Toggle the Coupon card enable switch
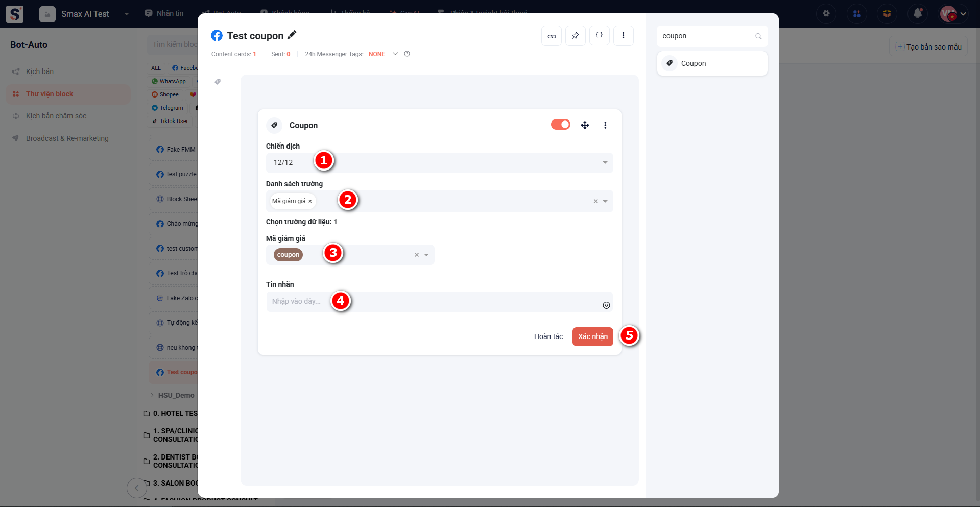The image size is (980, 507). pos(560,125)
